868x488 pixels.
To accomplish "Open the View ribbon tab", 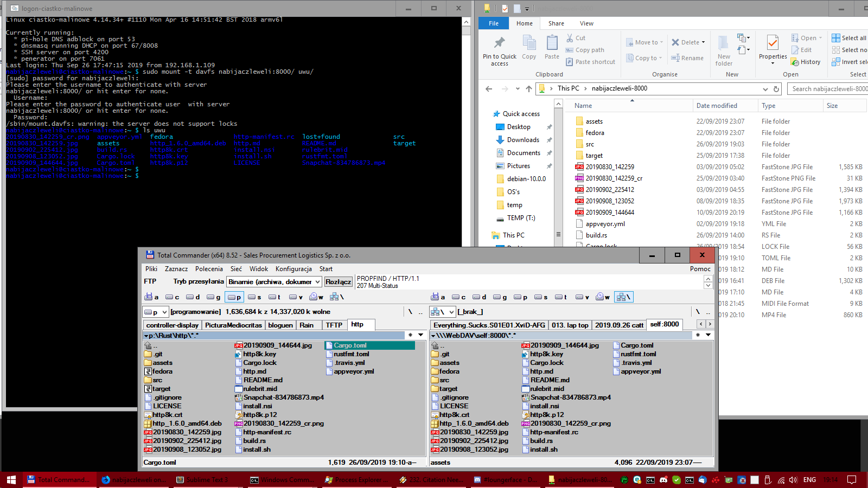I will (586, 23).
